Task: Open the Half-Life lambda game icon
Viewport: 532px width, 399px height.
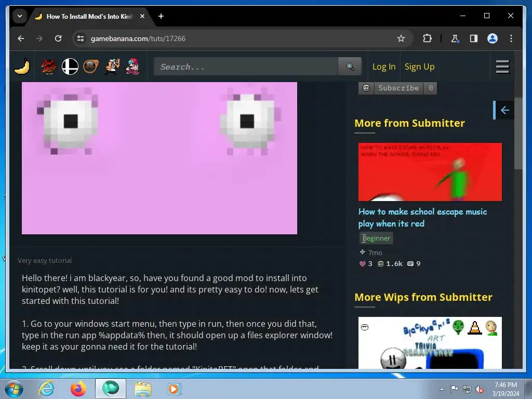Action: pyautogui.click(x=91, y=66)
